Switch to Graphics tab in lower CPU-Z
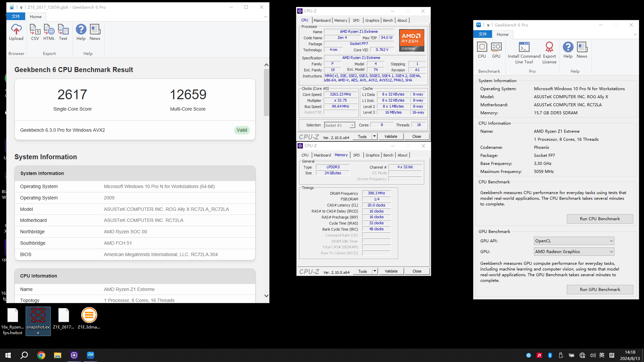Image resolution: width=644 pixels, height=362 pixels. tap(372, 155)
